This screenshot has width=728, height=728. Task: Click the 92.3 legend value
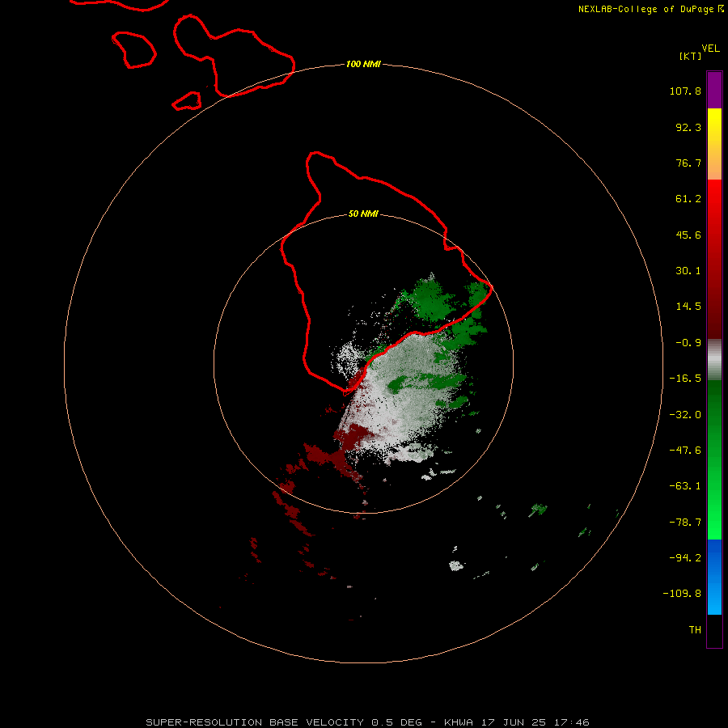click(x=688, y=127)
